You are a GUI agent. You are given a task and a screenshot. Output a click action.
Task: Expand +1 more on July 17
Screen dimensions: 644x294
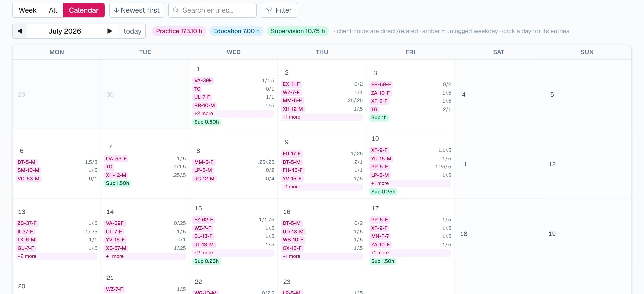click(x=410, y=253)
